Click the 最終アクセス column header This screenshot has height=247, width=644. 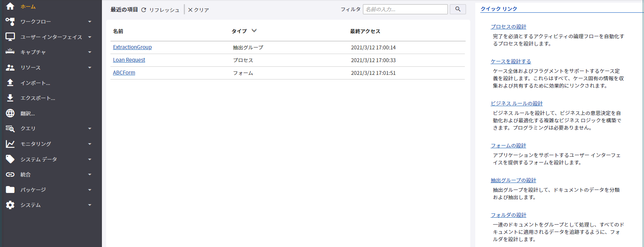pyautogui.click(x=365, y=31)
